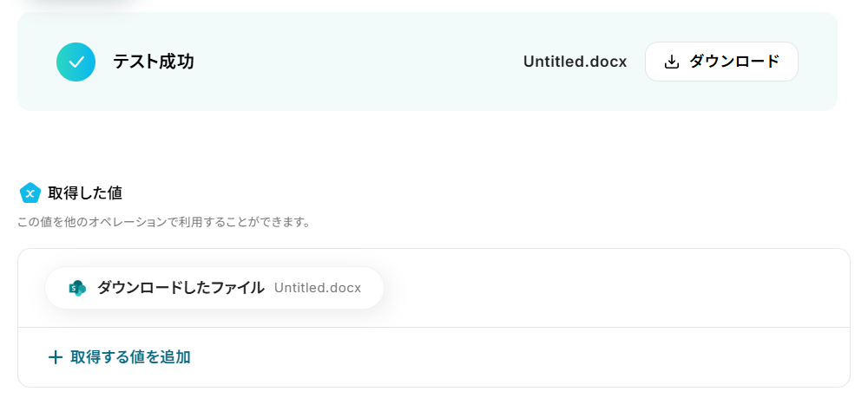Click the empty row area right of 取得する値を追加
Screen dimensions: 868x398
(x=521, y=357)
